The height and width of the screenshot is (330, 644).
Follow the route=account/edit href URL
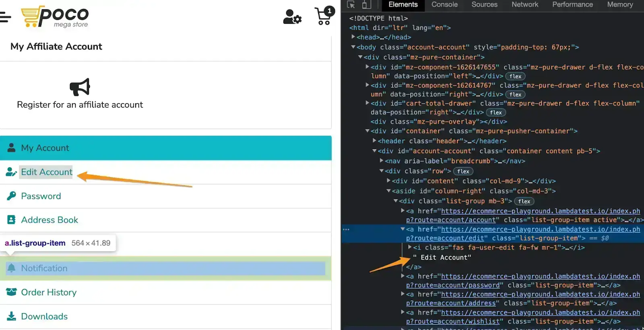tap(523, 234)
